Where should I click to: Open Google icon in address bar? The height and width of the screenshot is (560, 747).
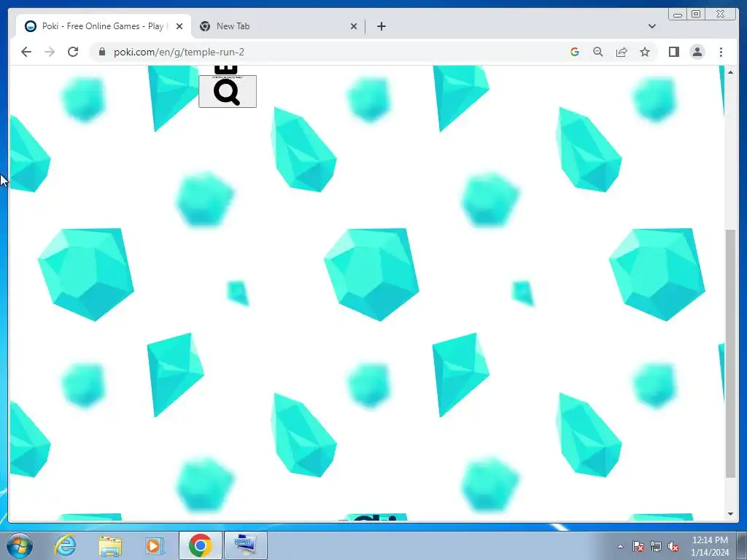tap(575, 52)
